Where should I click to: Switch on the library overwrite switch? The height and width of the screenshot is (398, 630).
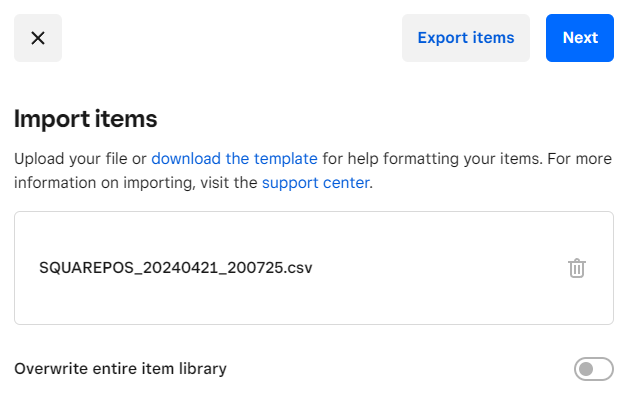[x=593, y=369]
